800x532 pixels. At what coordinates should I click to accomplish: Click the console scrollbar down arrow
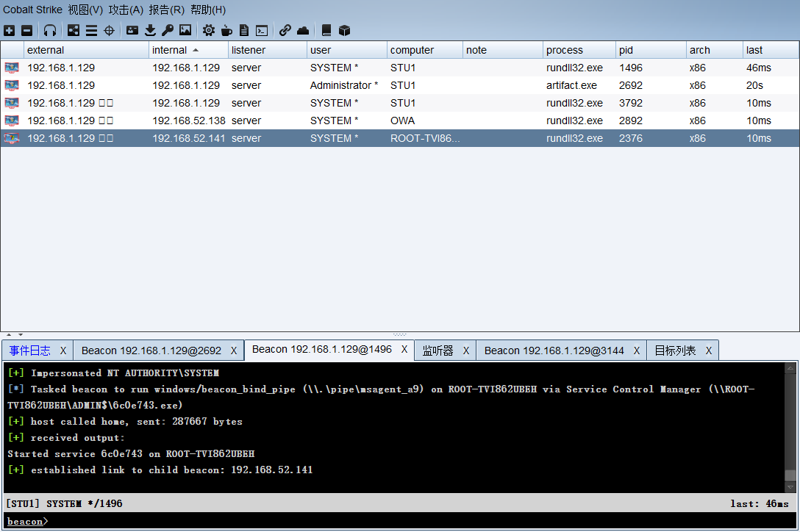pos(790,488)
